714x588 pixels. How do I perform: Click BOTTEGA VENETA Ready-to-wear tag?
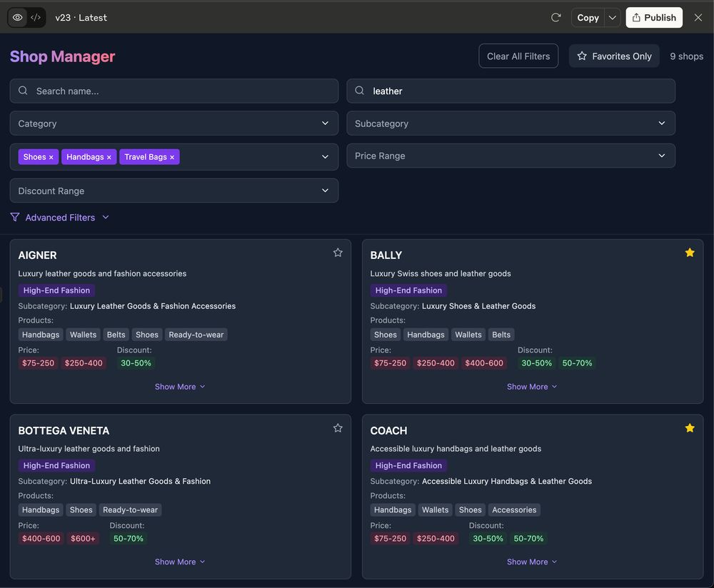coord(130,510)
